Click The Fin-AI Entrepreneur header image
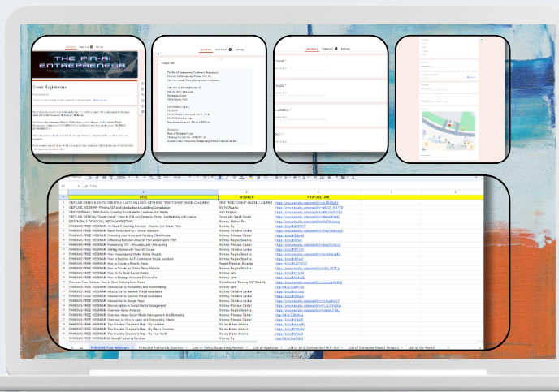Viewport: 559px width, 392px height. (84, 64)
